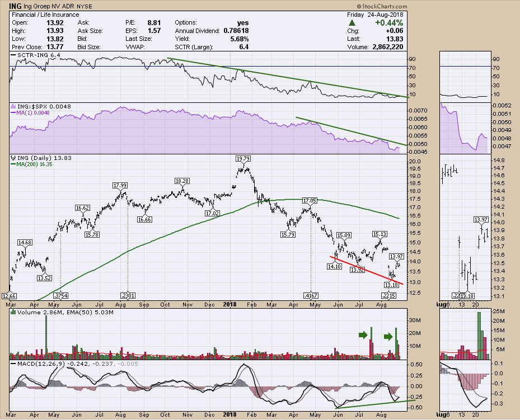
Task: Click the Options value yes
Action: 243,23
